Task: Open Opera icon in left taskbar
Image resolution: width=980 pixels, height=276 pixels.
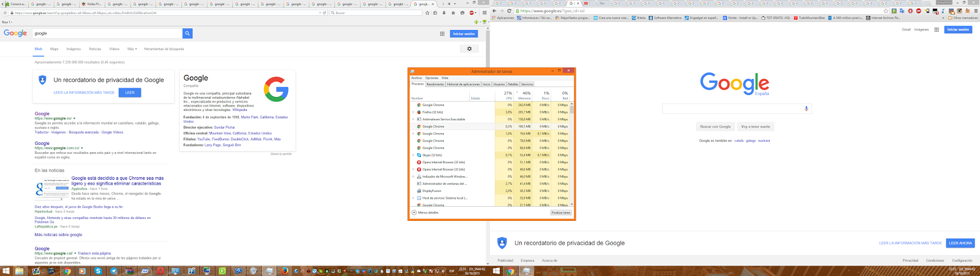Action: [160, 270]
